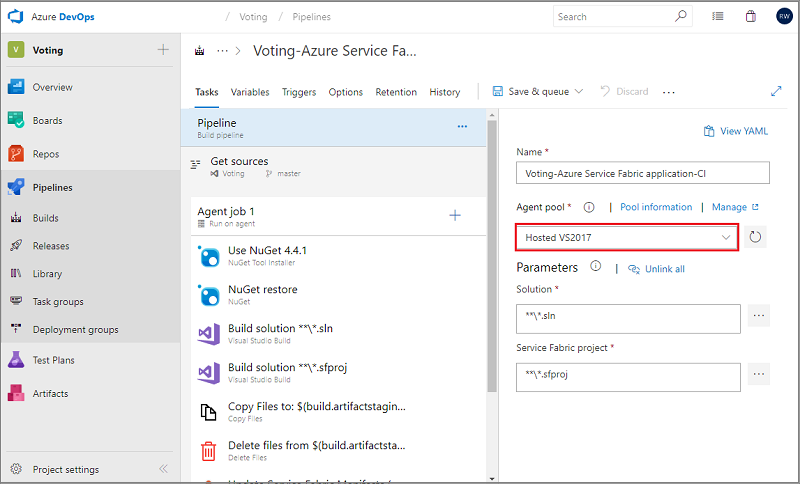Image resolution: width=800 pixels, height=484 pixels.
Task: Expand the Save & queue dropdown
Action: (578, 91)
